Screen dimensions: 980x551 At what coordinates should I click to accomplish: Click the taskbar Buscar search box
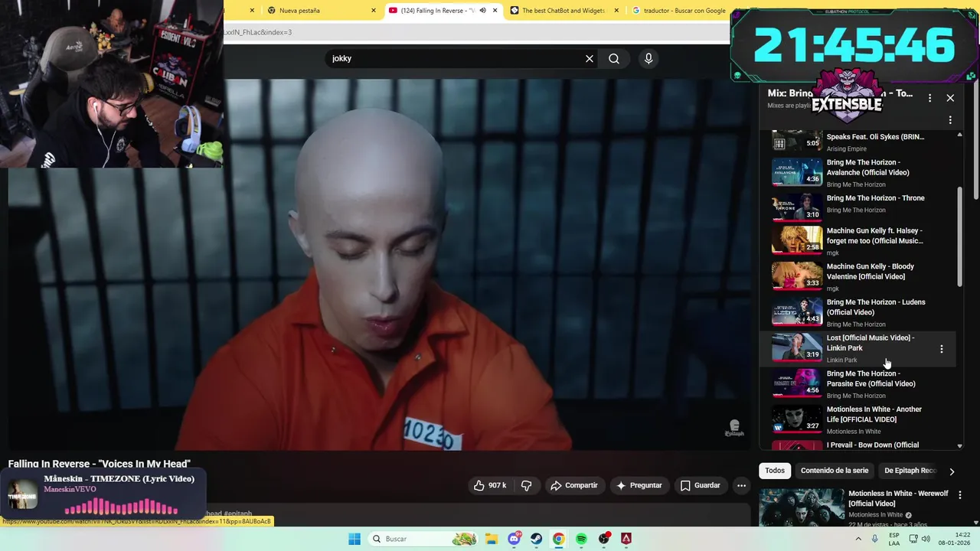[x=425, y=539]
